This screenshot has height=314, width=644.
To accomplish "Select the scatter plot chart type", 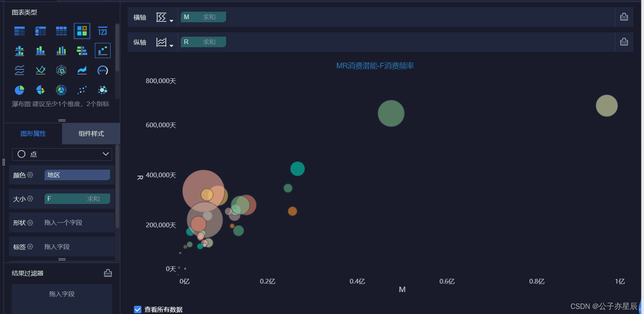I will 82,90.
